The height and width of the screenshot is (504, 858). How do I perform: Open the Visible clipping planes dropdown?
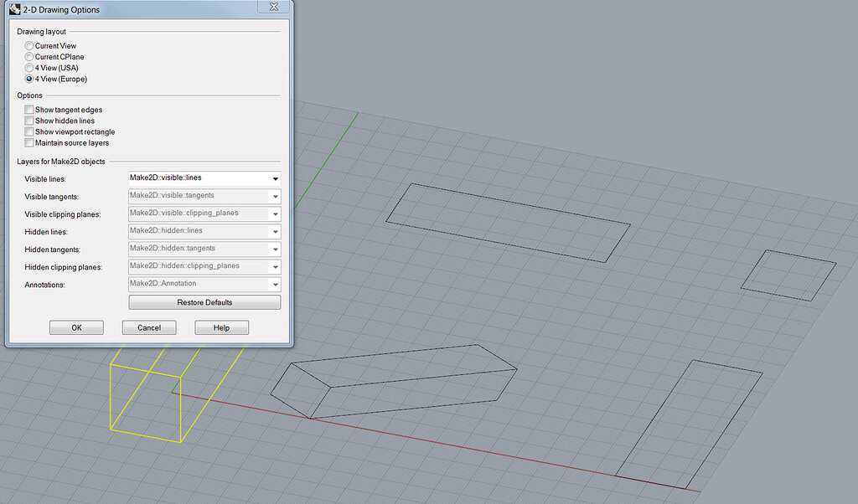coord(275,213)
